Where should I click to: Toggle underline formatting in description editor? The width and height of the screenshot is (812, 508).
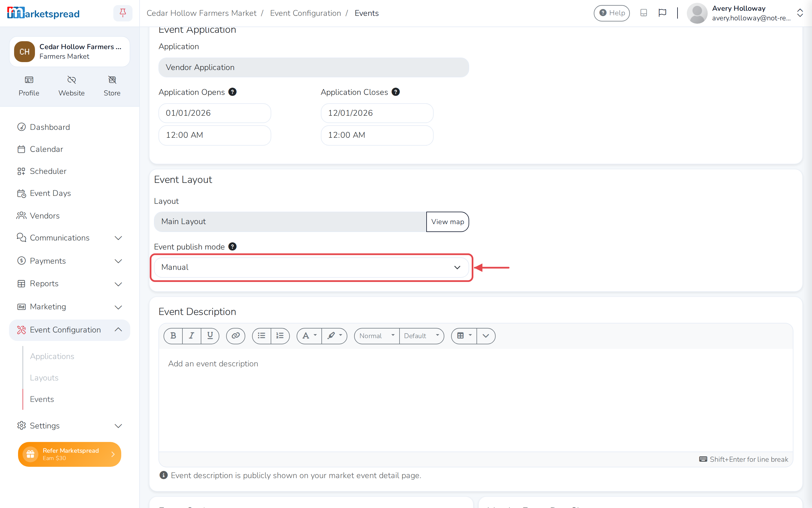point(210,336)
